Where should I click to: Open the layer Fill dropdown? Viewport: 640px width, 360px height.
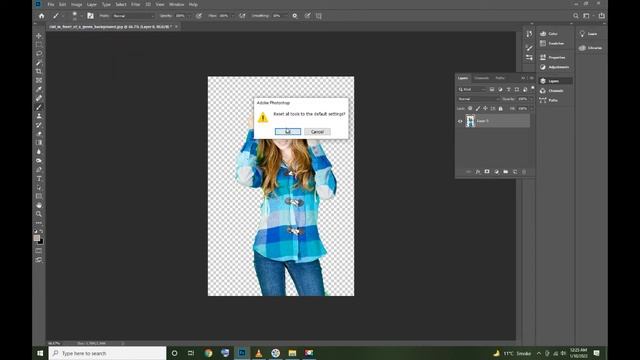531,109
